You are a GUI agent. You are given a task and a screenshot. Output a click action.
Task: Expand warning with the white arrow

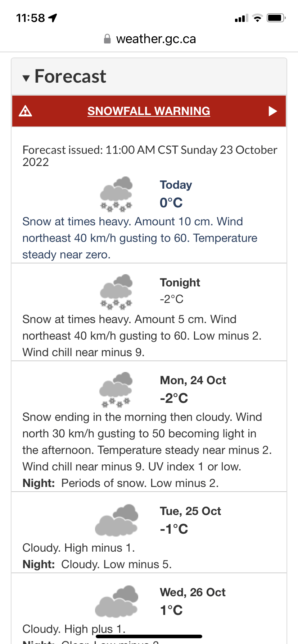(273, 111)
